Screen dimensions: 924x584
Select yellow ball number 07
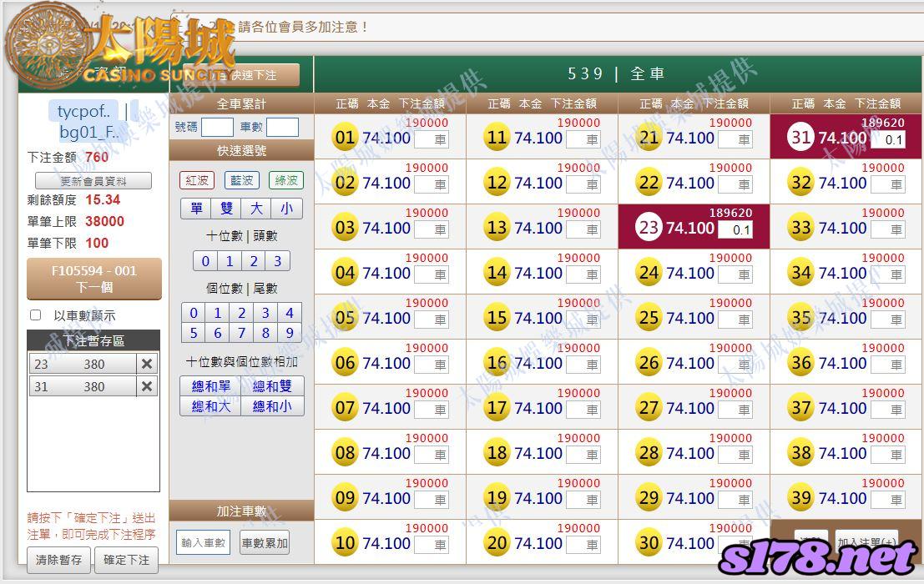[345, 408]
